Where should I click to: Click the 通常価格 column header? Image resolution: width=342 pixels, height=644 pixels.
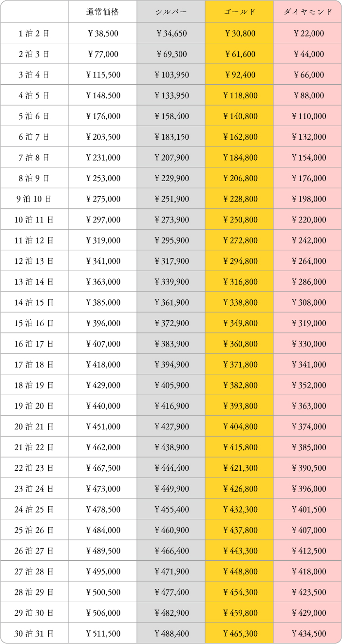click(102, 12)
